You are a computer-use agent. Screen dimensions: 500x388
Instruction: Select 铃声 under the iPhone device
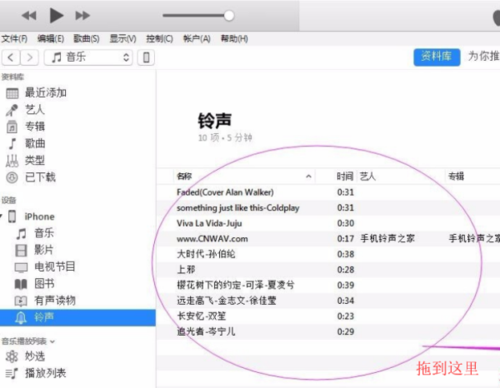78,317
